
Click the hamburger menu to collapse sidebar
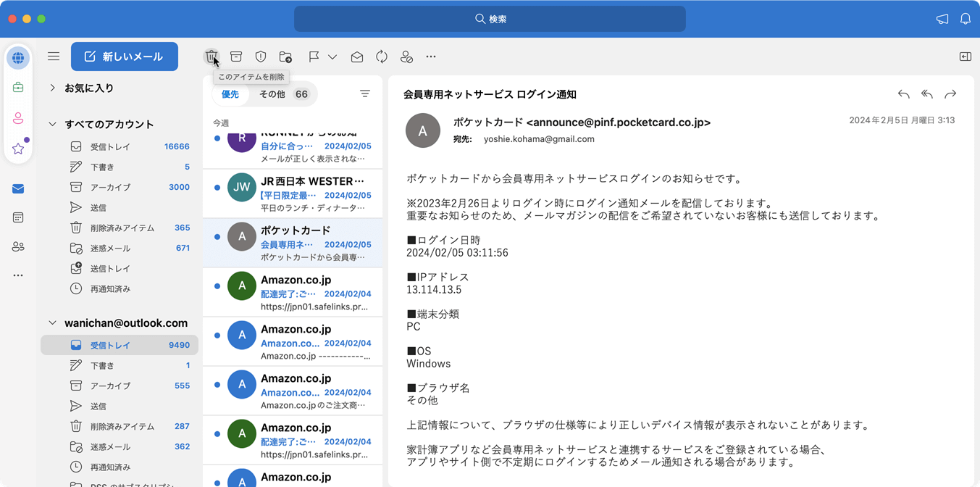click(54, 56)
